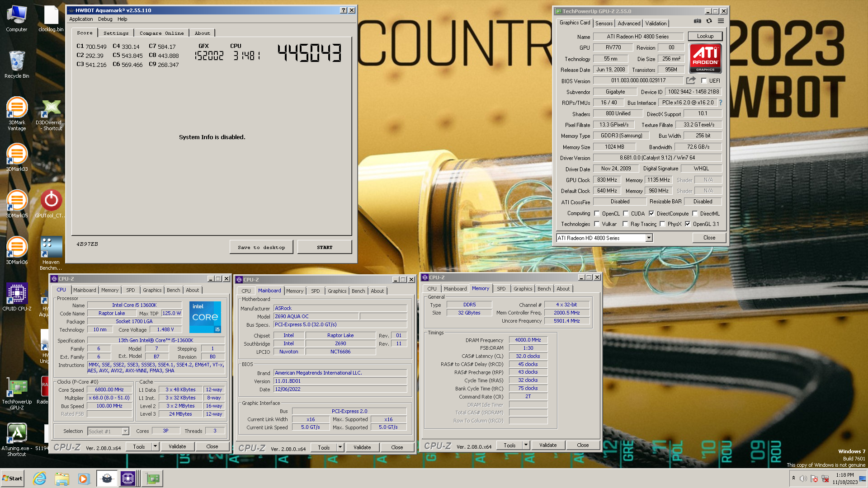This screenshot has width=868, height=488.
Task: Click the volume speaker tray icon
Action: click(x=803, y=479)
